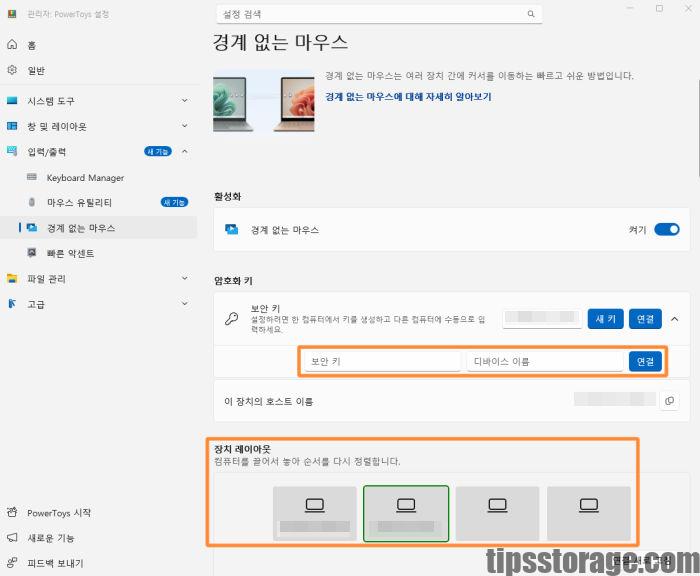700x576 pixels.
Task: Select the green-highlighted device in layout
Action: point(406,513)
